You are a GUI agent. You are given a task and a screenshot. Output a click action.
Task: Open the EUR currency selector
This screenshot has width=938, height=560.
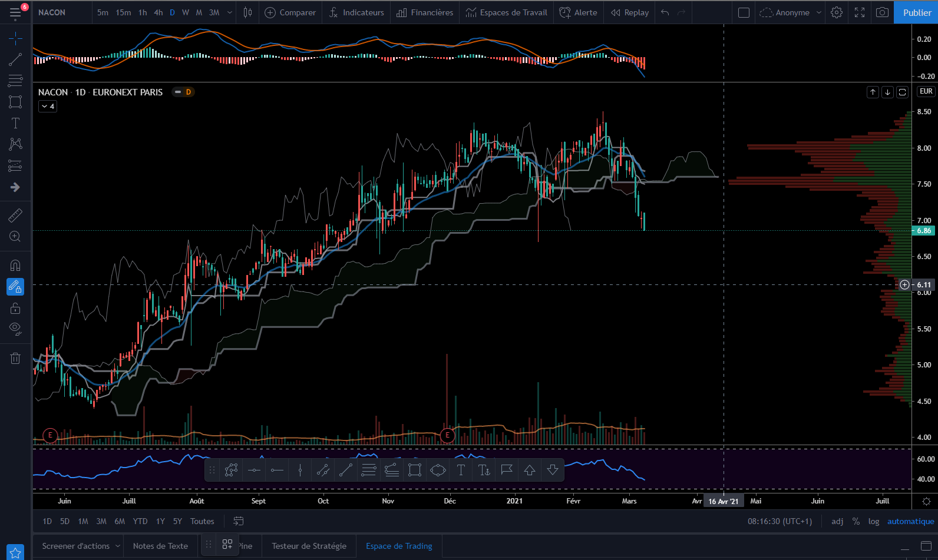(x=926, y=91)
